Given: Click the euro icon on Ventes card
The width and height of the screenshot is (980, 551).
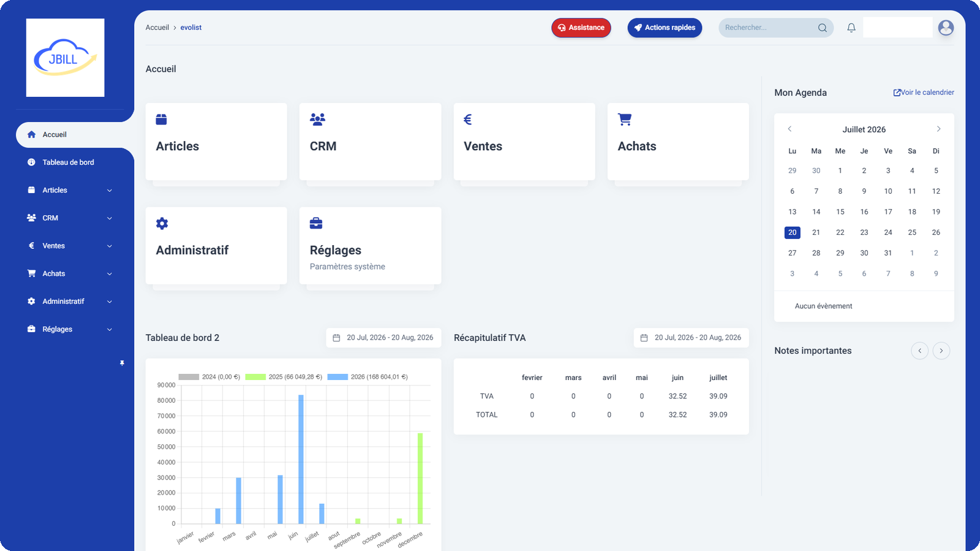Looking at the screenshot, I should (x=468, y=120).
